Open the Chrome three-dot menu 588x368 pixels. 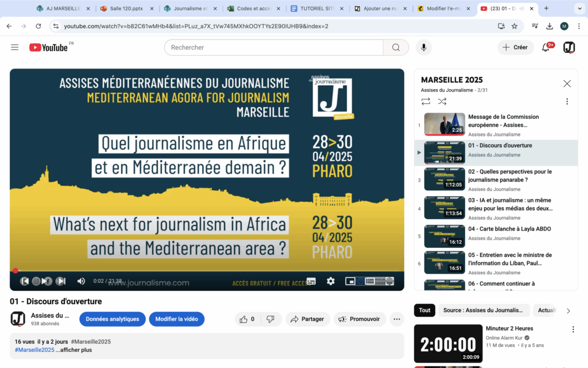click(579, 26)
